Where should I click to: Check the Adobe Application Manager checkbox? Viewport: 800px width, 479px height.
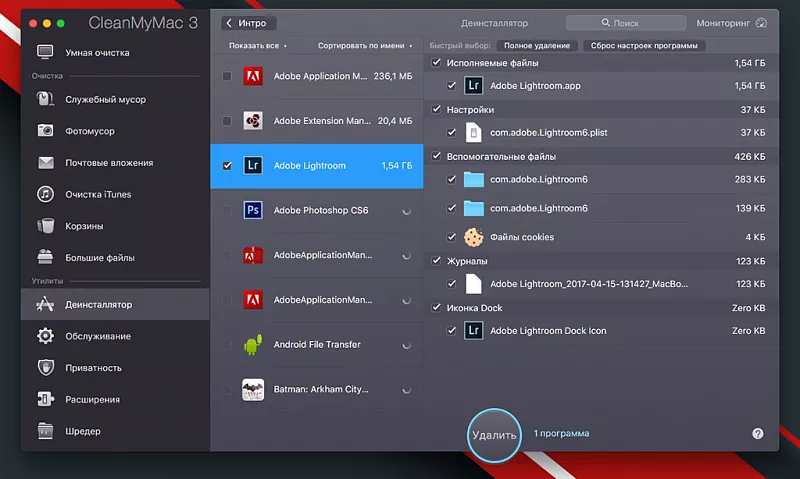click(x=227, y=76)
